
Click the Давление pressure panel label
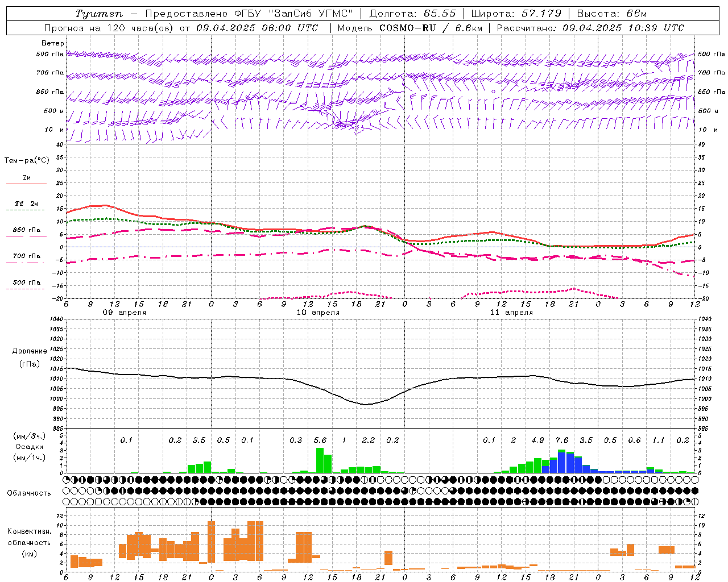(x=30, y=351)
